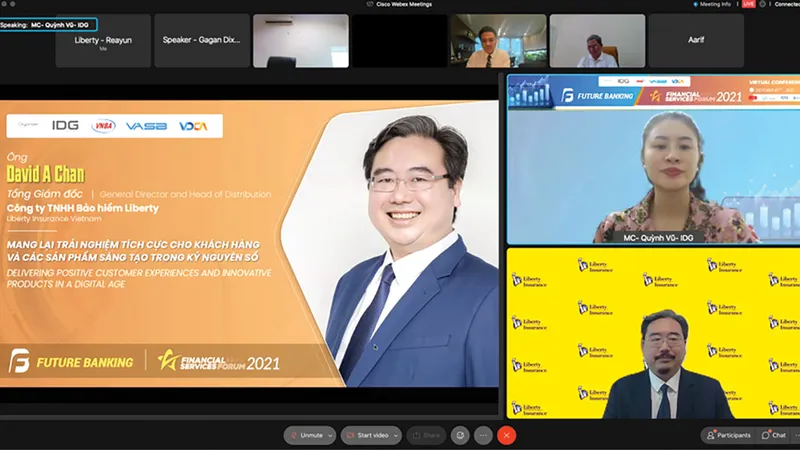This screenshot has width=800, height=450.
Task: Click the Speaking: MC- Quỳnh Vũ- IDG label
Action: (x=48, y=24)
